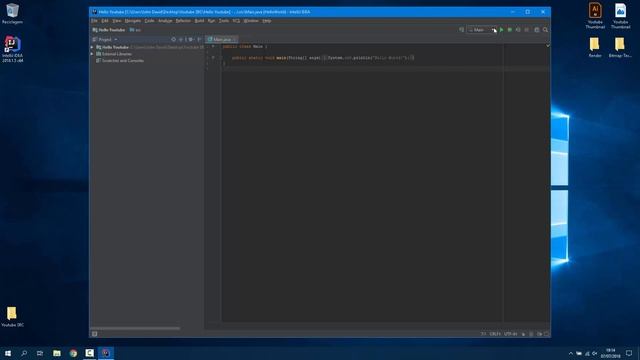
Task: Click src breadcrumb in navigation bar
Action: click(135, 30)
